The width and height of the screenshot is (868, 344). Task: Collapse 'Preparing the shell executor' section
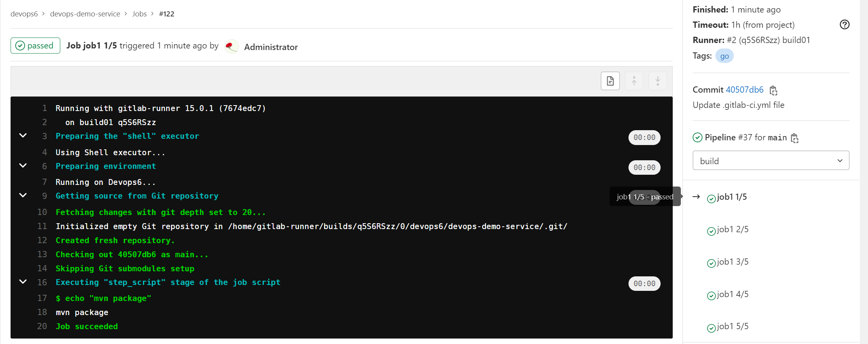[x=23, y=136]
